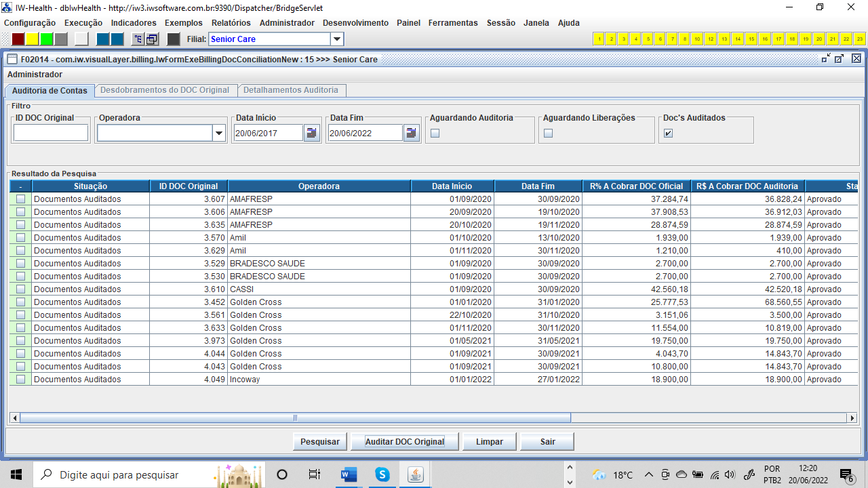This screenshot has width=868, height=488.
Task: Open the Administrador menu
Action: pyautogui.click(x=287, y=23)
